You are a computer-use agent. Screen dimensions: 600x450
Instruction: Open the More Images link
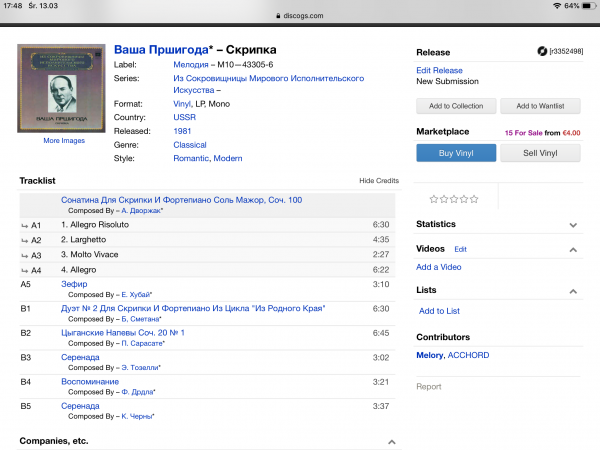point(64,140)
